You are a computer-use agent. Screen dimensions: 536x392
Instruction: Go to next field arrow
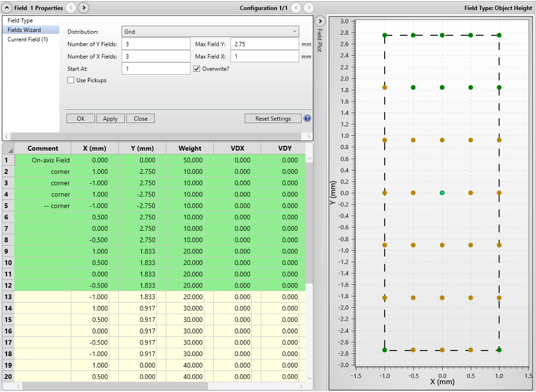click(83, 8)
